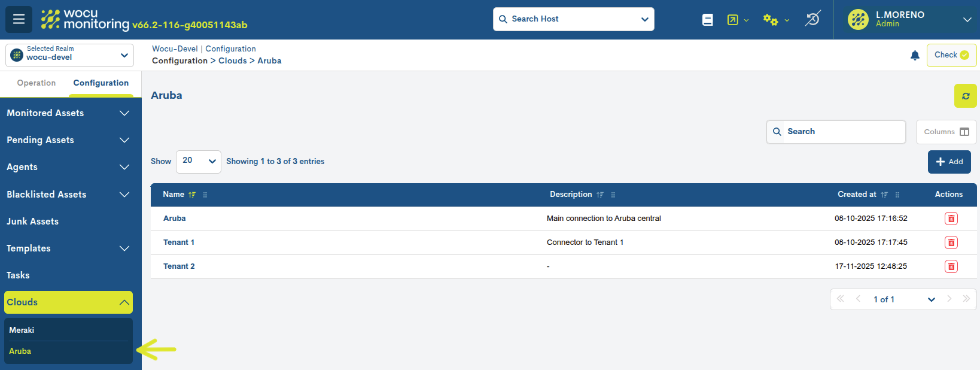Open the documentation book icon

[x=707, y=20]
